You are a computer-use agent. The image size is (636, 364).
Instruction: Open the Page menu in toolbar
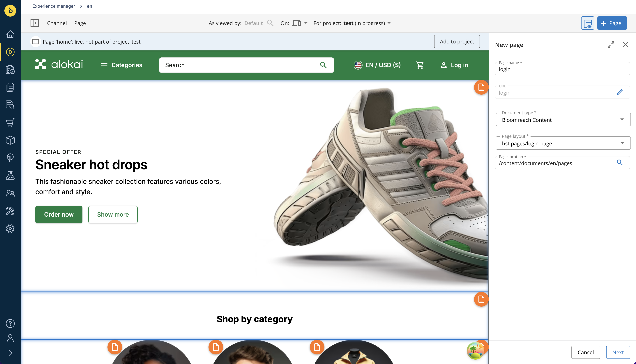click(x=80, y=23)
